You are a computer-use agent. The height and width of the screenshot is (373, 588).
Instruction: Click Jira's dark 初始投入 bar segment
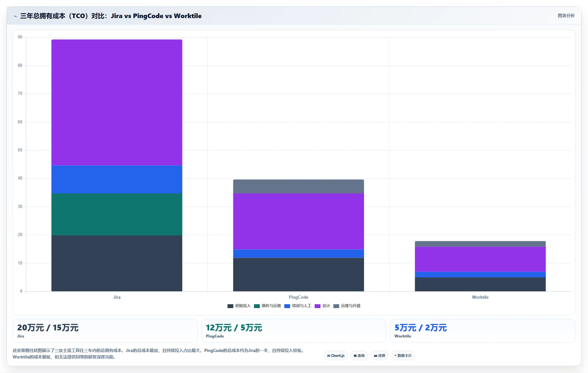click(117, 263)
